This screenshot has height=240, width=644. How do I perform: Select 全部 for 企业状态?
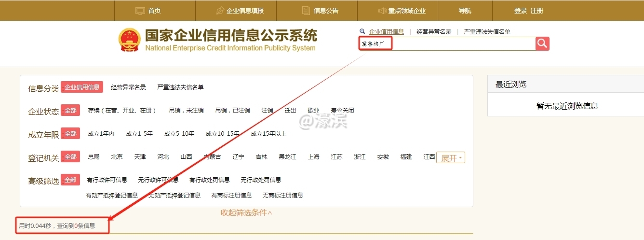point(70,110)
